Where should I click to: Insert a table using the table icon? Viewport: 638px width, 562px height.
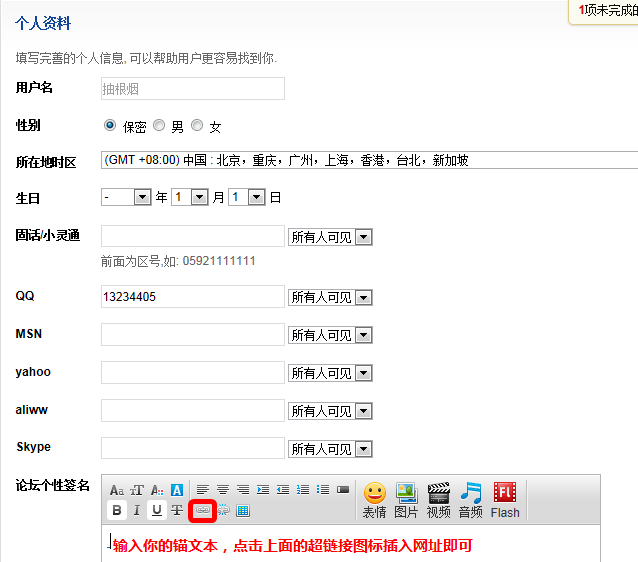pos(243,510)
